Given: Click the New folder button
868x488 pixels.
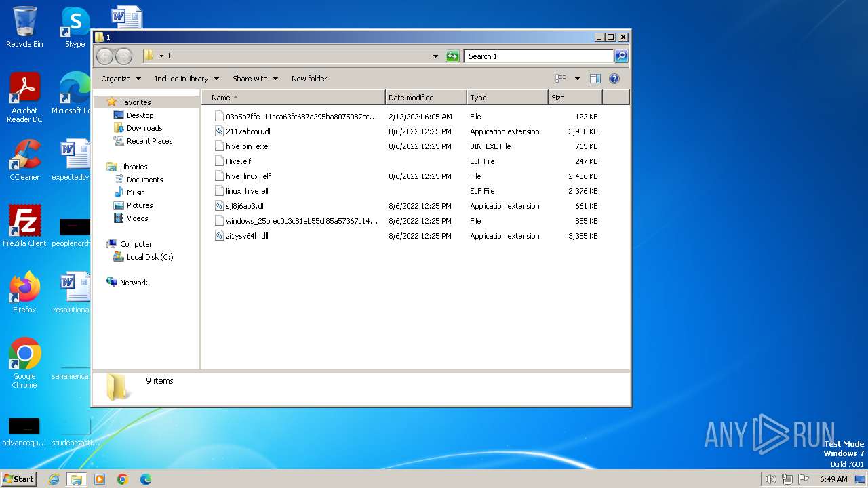Looking at the screenshot, I should tap(309, 79).
